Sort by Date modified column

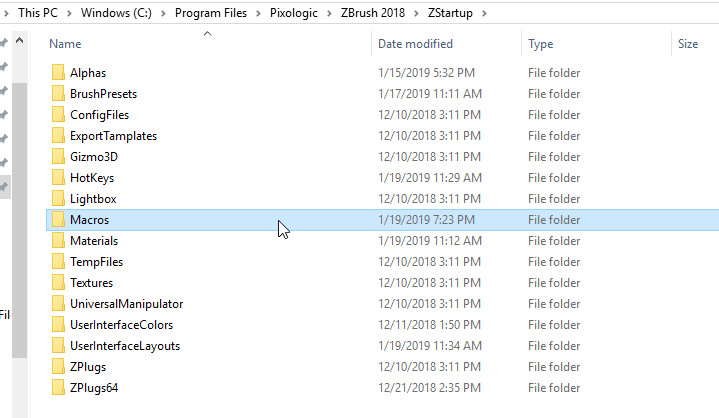(415, 44)
